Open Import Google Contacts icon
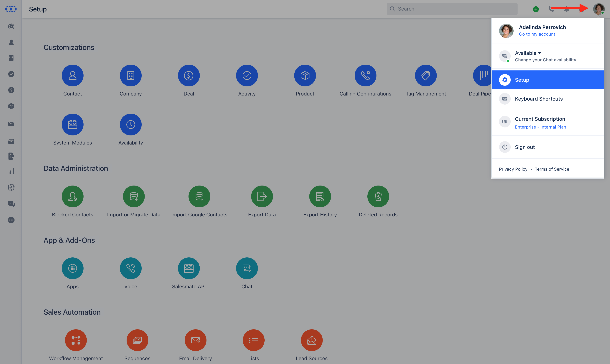The image size is (610, 364). (199, 196)
